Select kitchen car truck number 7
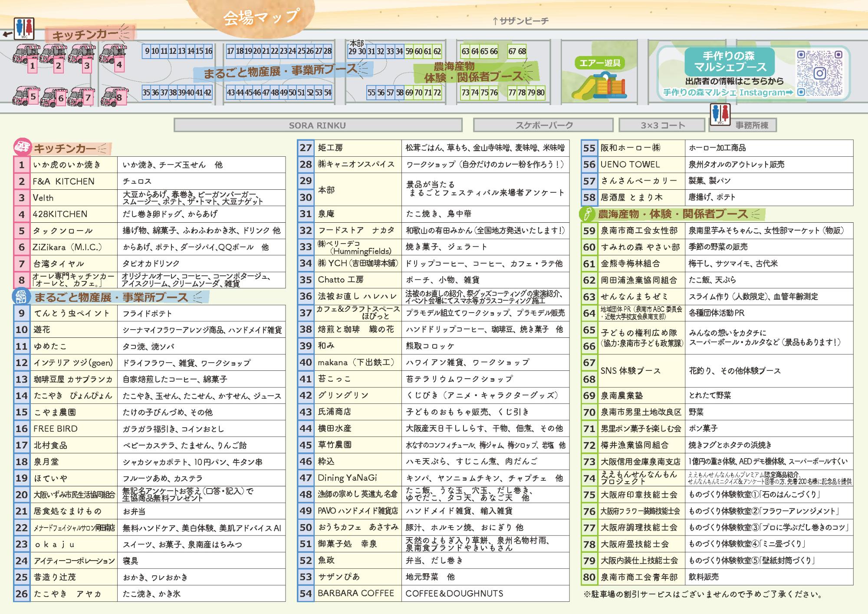Screen dimensions: 868x614 pos(81,96)
